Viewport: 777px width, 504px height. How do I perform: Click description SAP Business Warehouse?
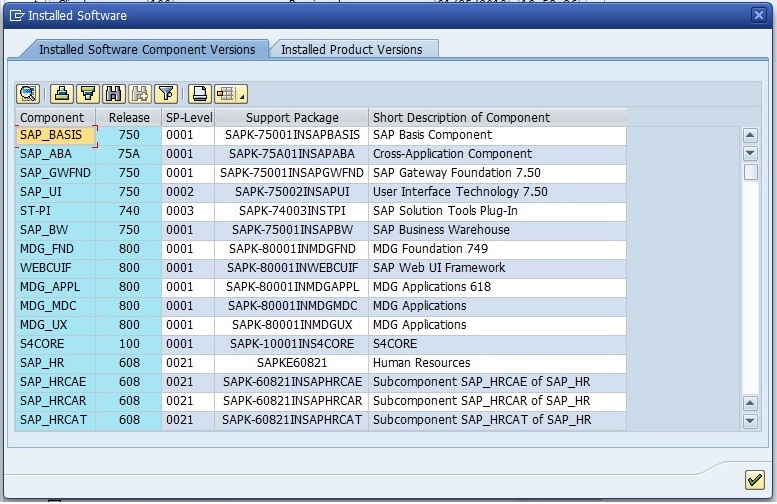pos(498,230)
